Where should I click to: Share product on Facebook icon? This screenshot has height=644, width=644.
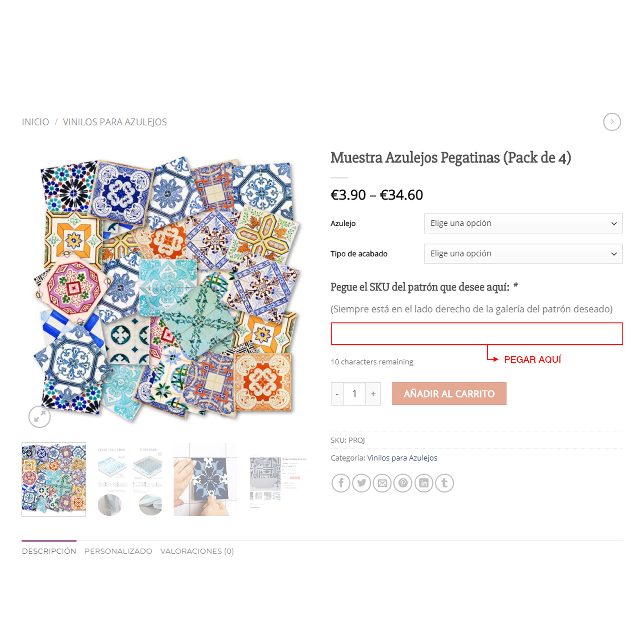(x=341, y=483)
